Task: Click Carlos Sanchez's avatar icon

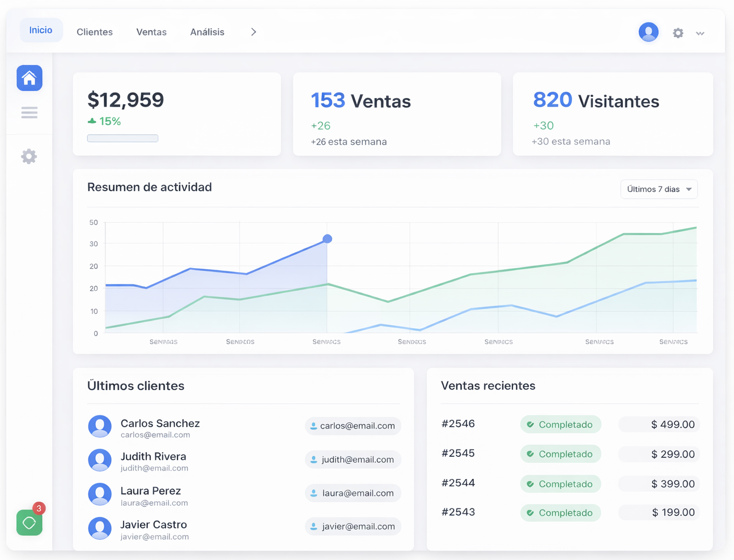Action: coord(100,427)
